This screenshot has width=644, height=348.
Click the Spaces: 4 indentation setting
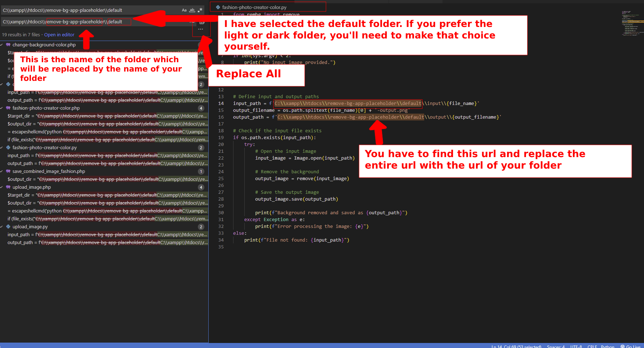click(x=555, y=346)
